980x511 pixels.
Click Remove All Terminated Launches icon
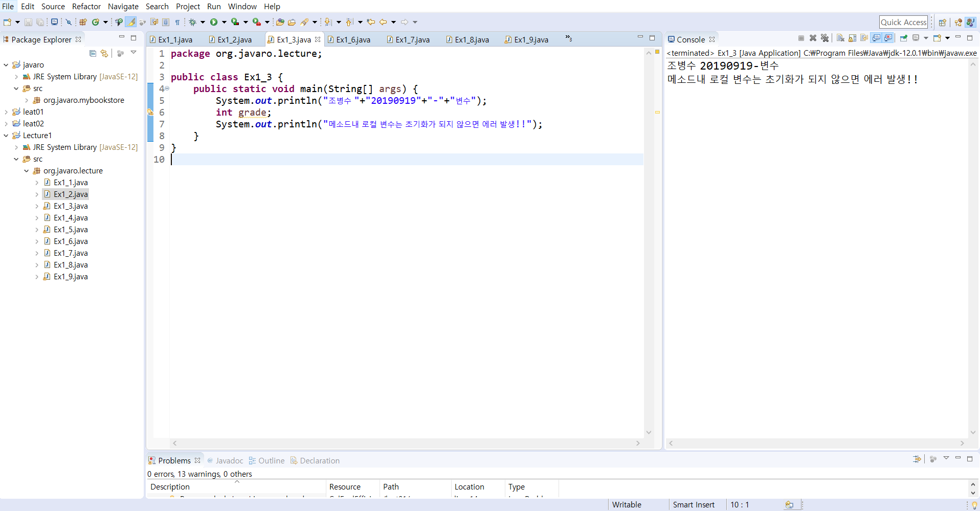coord(825,38)
